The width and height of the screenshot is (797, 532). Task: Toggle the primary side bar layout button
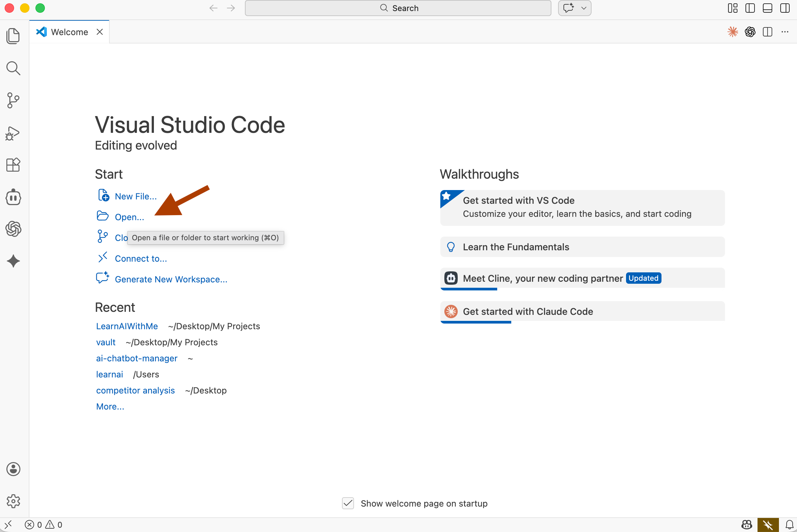(750, 8)
